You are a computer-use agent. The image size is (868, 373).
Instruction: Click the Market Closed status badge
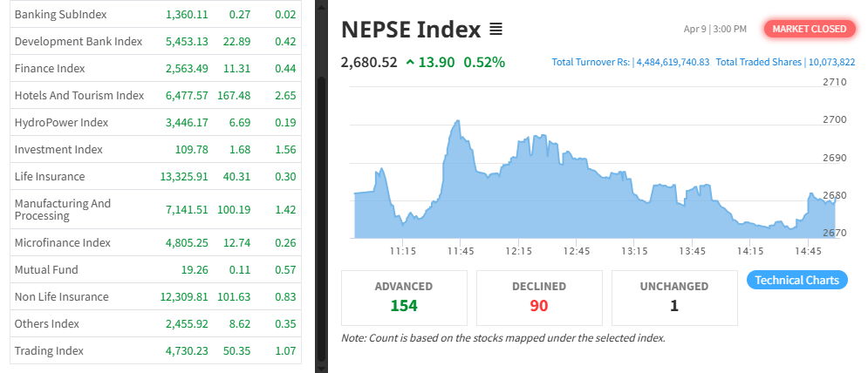coord(809,29)
